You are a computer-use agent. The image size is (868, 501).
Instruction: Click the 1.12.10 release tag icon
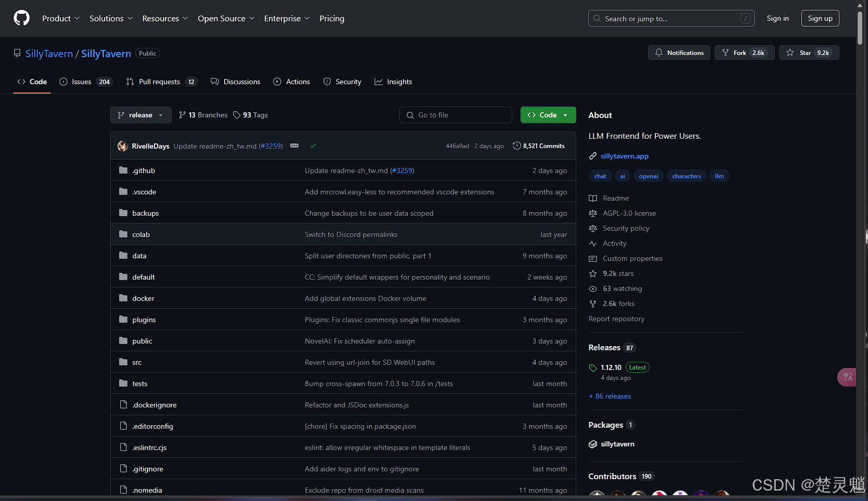tap(593, 368)
